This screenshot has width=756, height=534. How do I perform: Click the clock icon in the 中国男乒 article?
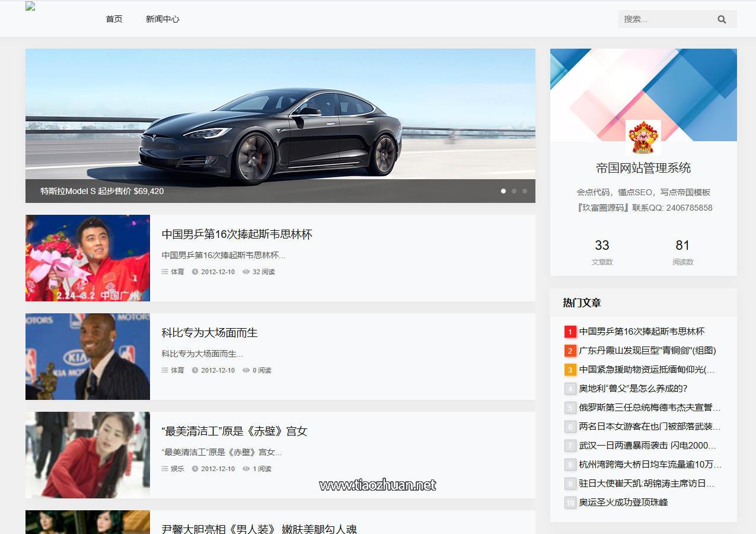pos(195,272)
